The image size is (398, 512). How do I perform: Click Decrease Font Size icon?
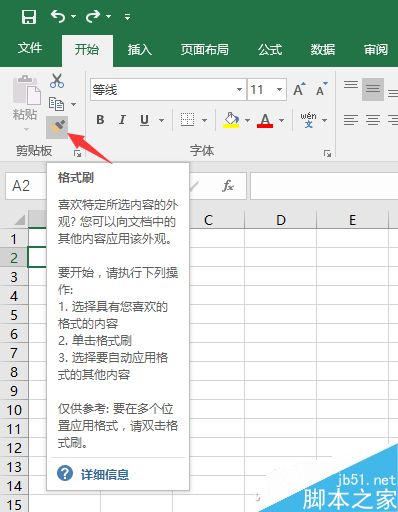click(x=322, y=89)
